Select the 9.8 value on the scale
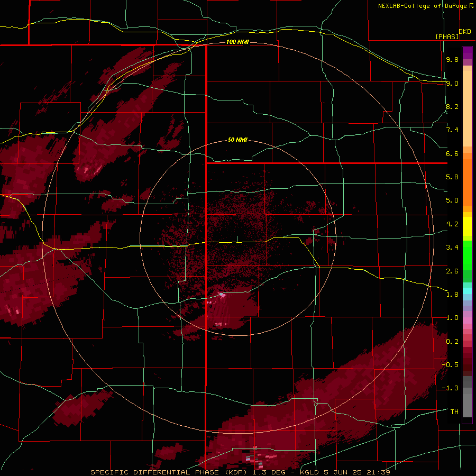The width and height of the screenshot is (476, 476). pyautogui.click(x=452, y=59)
